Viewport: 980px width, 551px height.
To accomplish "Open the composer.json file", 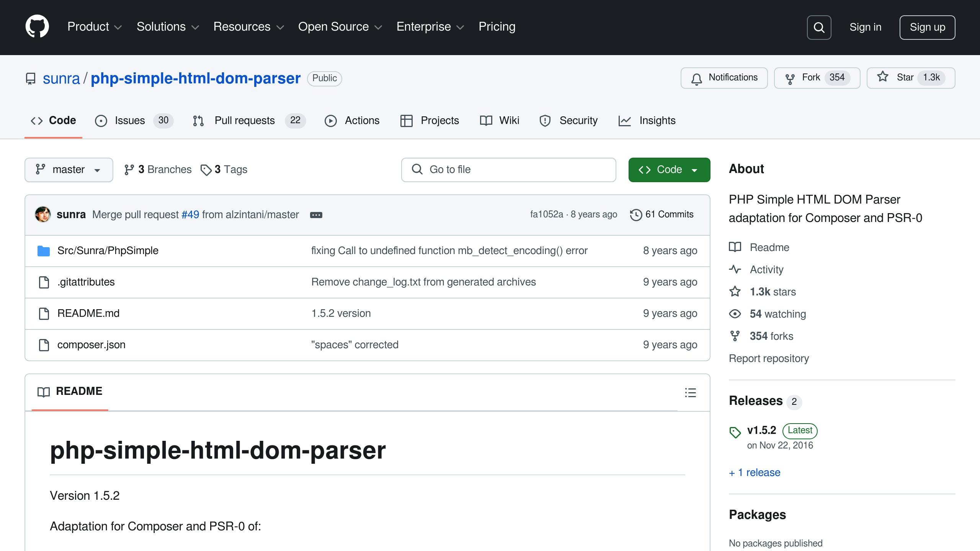I will click(x=91, y=345).
